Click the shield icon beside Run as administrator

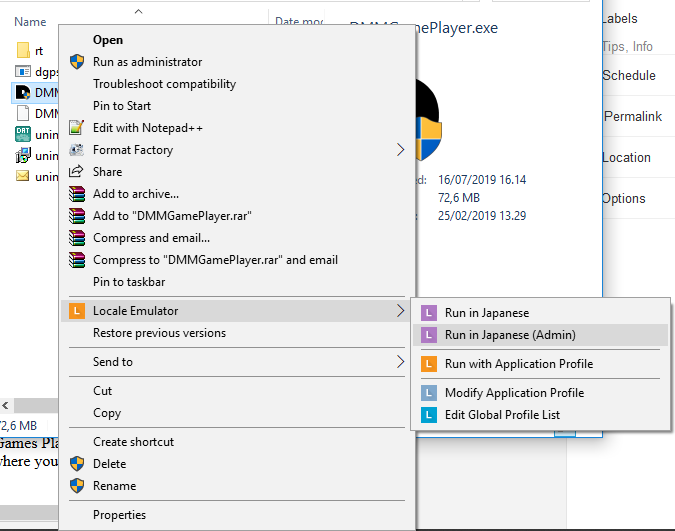click(x=77, y=62)
